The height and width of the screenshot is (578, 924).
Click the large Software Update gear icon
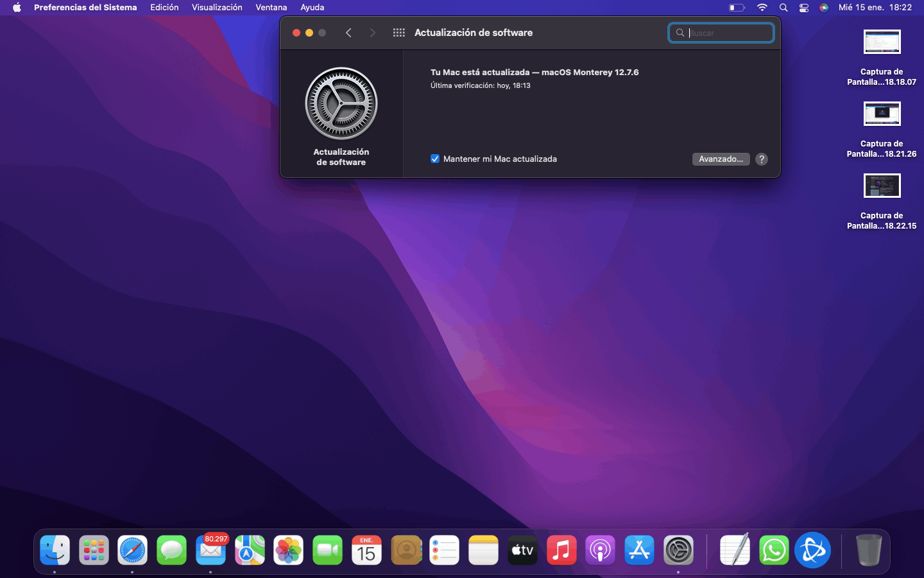click(x=341, y=103)
